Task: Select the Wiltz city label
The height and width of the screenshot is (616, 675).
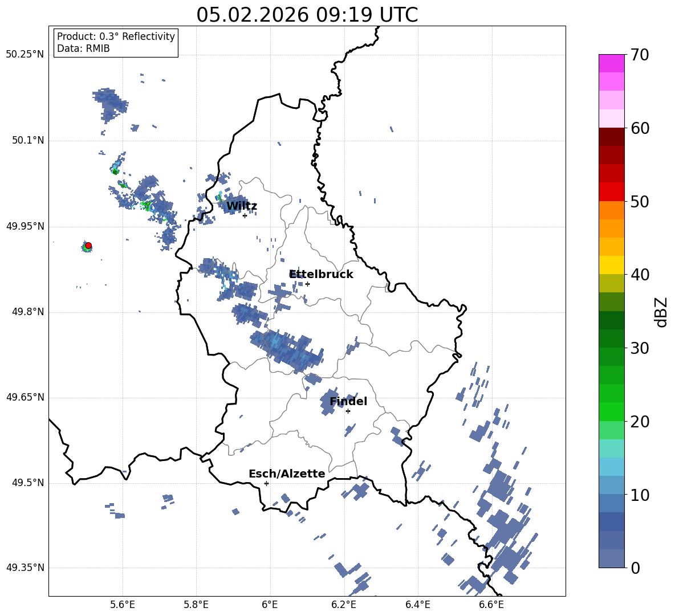Action: [242, 206]
